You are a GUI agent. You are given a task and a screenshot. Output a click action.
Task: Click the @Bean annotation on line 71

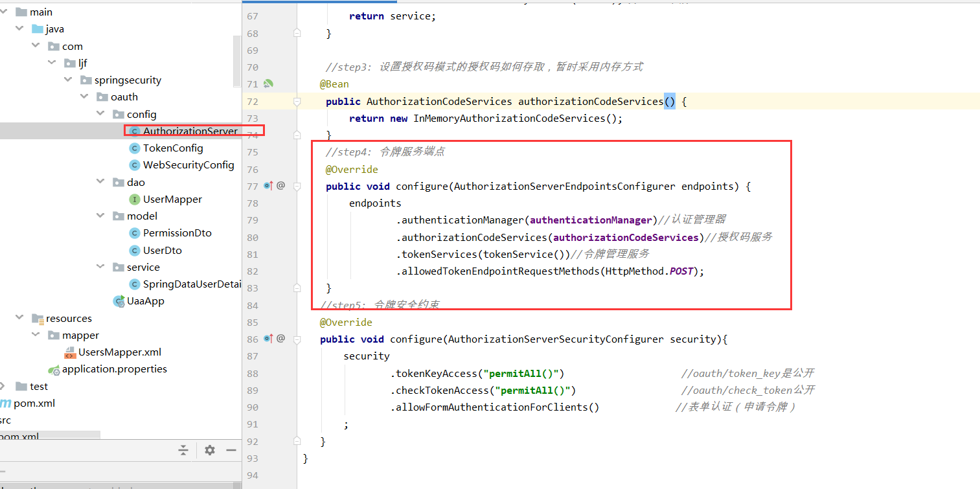pyautogui.click(x=334, y=84)
